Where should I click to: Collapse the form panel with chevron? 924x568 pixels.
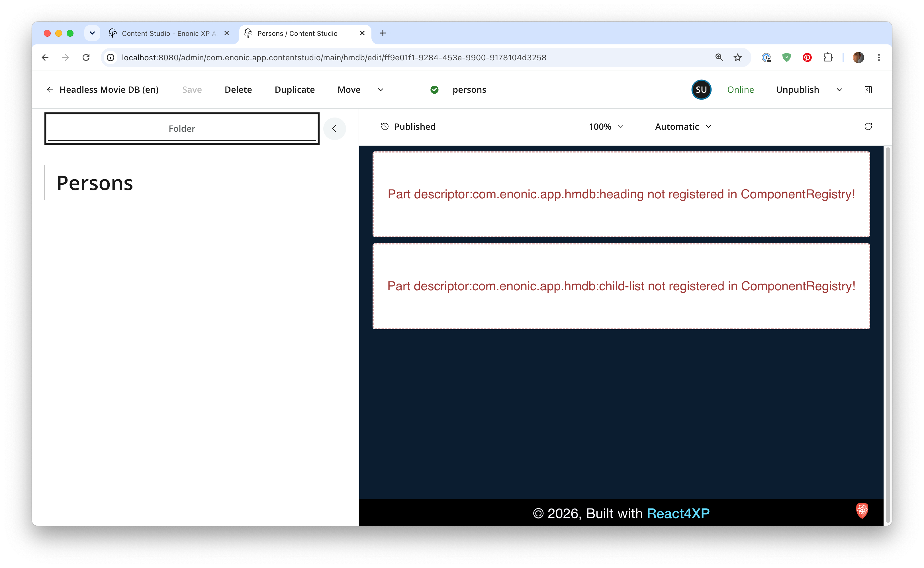334,129
